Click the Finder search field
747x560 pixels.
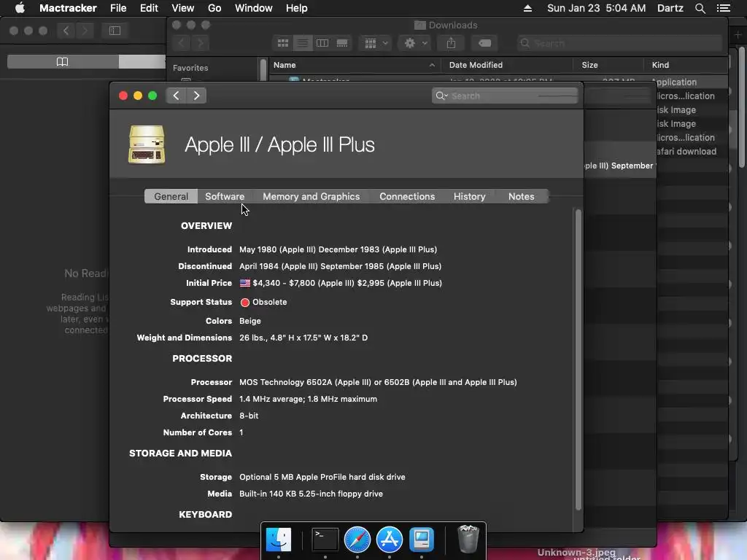tap(619, 43)
